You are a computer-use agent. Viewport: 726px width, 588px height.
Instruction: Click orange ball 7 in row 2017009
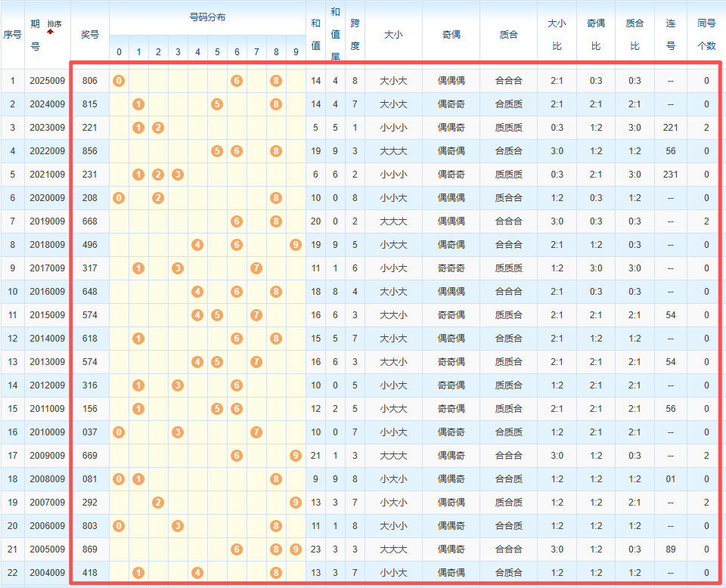coord(256,268)
